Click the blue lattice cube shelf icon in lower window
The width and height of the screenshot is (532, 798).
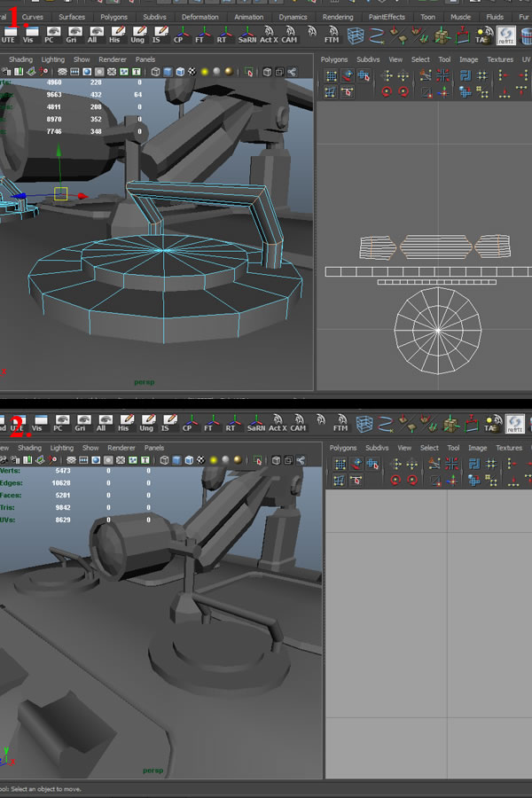[364, 424]
